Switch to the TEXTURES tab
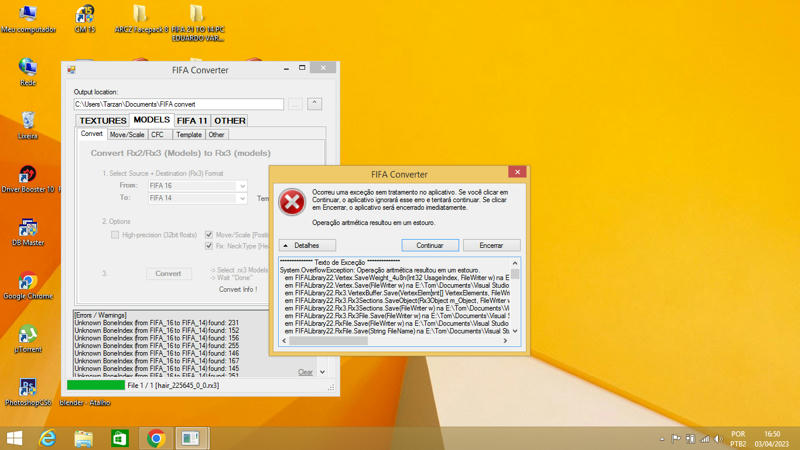Image resolution: width=800 pixels, height=450 pixels. pos(103,120)
